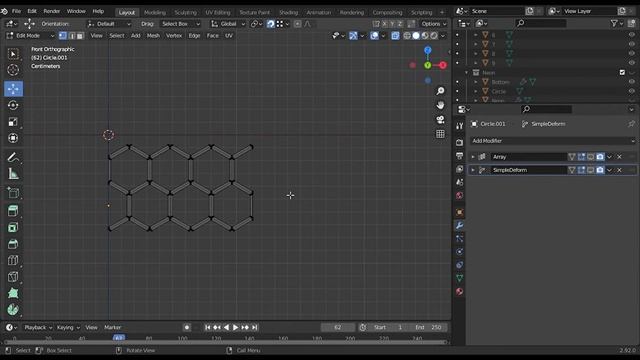
Task: Open the Vertex menu in viewport header
Action: tap(173, 36)
